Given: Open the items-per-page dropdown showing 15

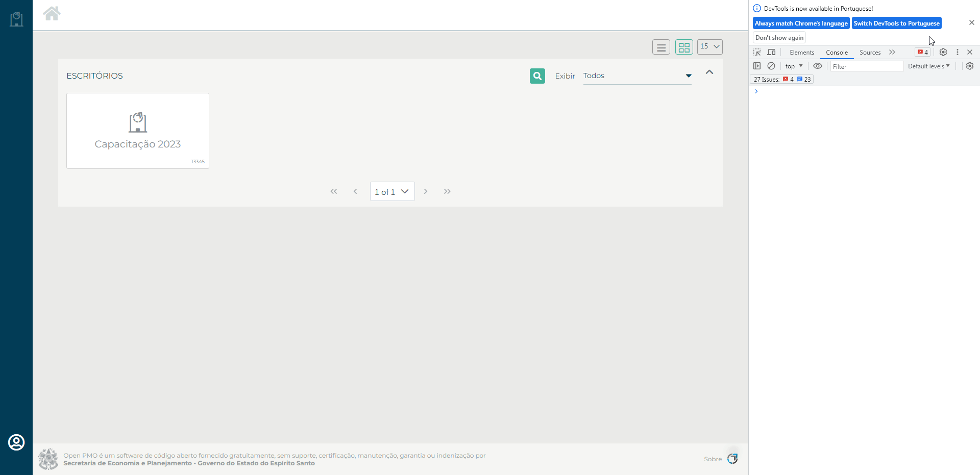Looking at the screenshot, I should point(709,46).
